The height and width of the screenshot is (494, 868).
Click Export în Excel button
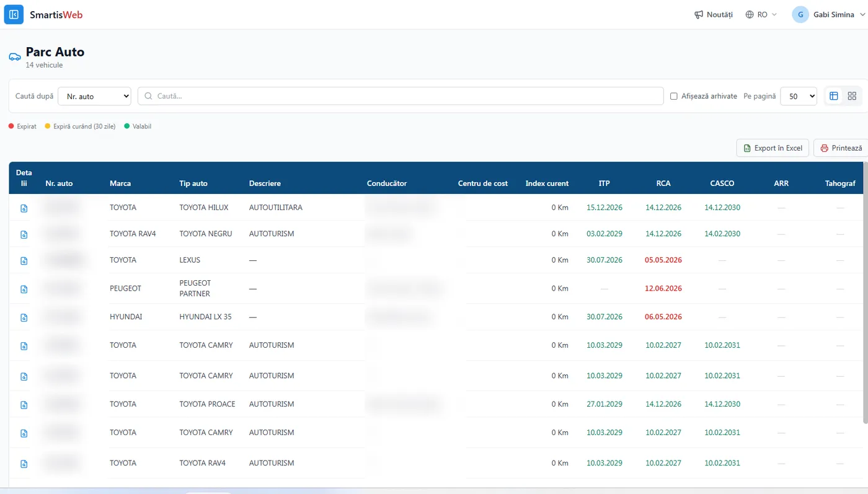773,148
